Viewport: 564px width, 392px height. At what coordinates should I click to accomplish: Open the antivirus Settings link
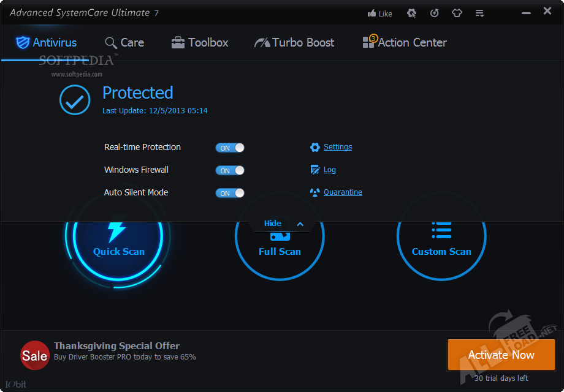[x=337, y=147]
